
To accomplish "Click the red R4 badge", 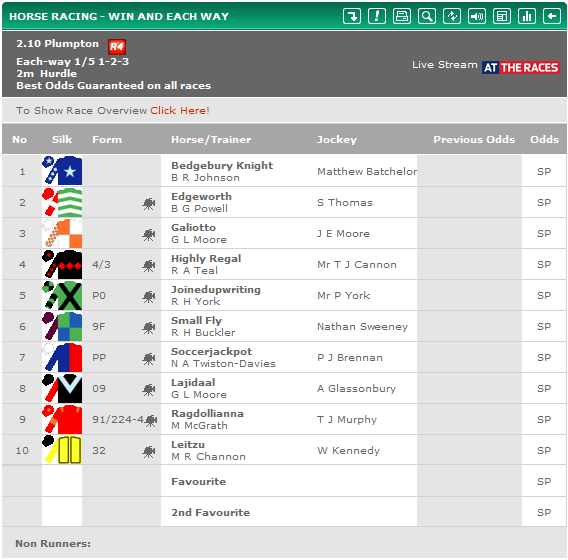I will point(117,46).
